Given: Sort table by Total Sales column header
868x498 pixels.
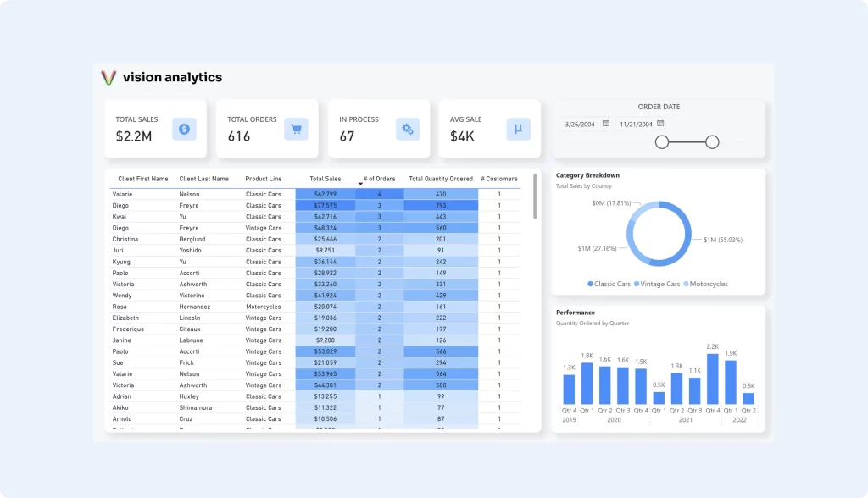Looking at the screenshot, I should click(x=325, y=179).
